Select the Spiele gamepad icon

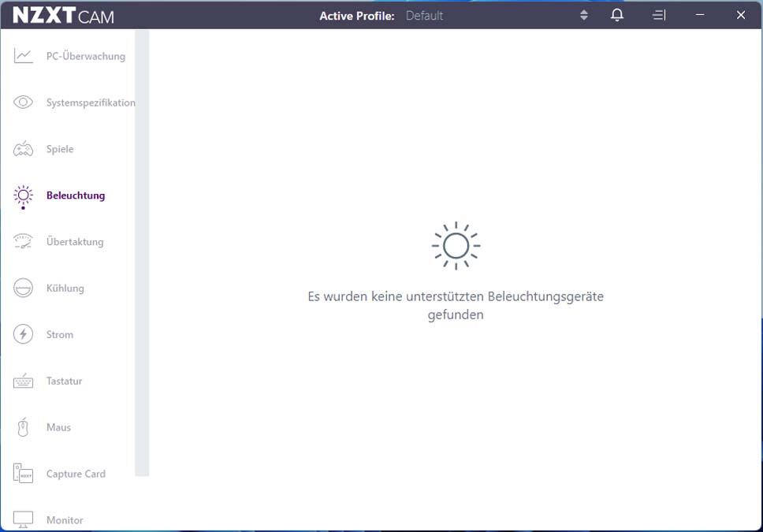point(23,149)
